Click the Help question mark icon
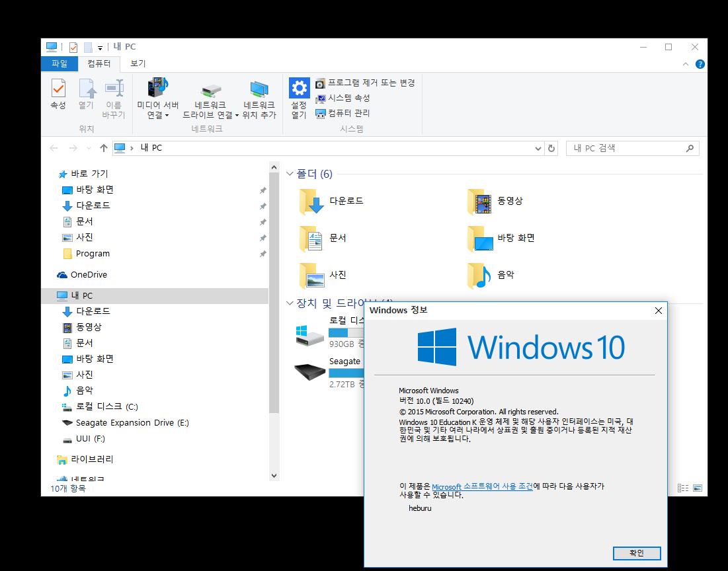 700,64
